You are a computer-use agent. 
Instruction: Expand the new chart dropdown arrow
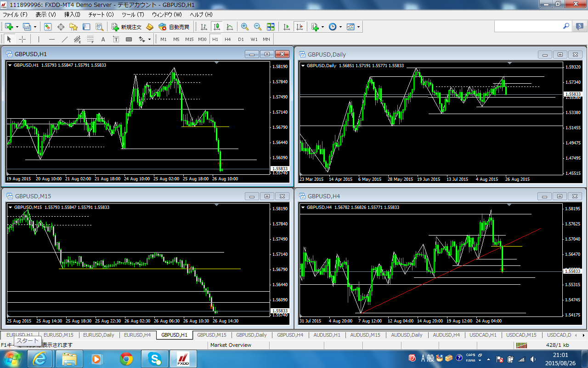click(17, 27)
